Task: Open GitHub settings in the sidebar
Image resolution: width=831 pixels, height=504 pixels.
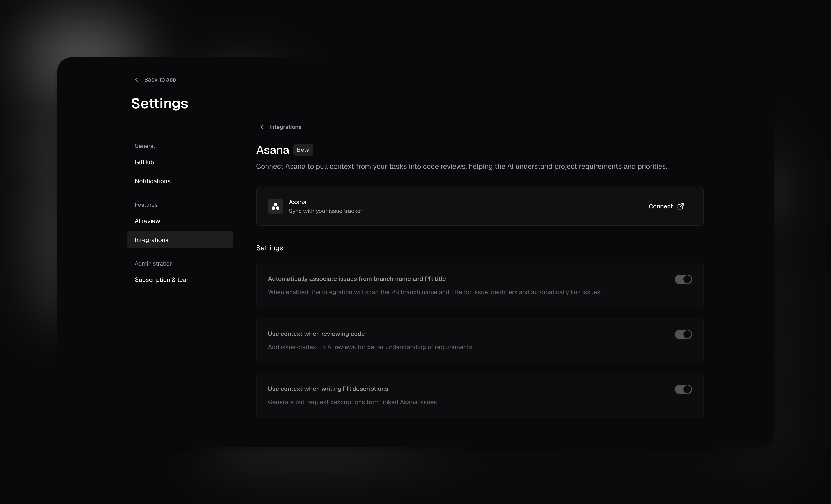Action: 144,162
